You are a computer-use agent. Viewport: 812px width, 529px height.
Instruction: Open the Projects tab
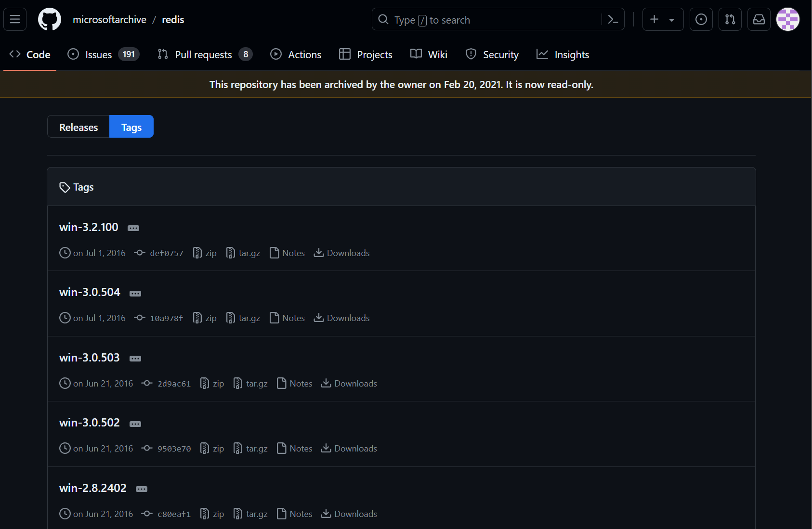coord(366,54)
